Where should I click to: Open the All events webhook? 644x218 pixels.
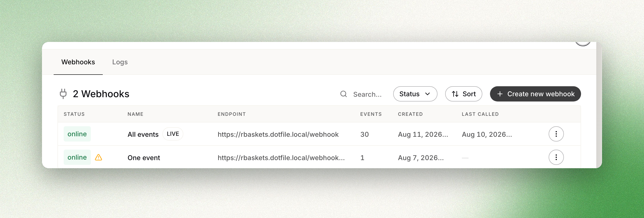coord(143,134)
